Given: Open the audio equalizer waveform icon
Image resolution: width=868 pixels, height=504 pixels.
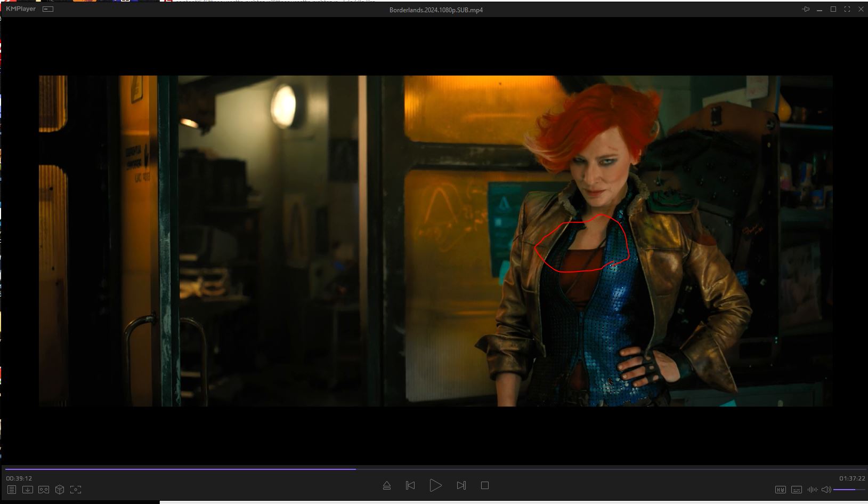Looking at the screenshot, I should (812, 490).
